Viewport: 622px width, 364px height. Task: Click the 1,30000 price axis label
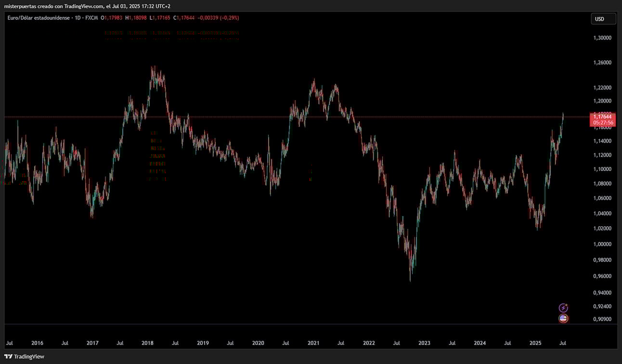coord(602,38)
